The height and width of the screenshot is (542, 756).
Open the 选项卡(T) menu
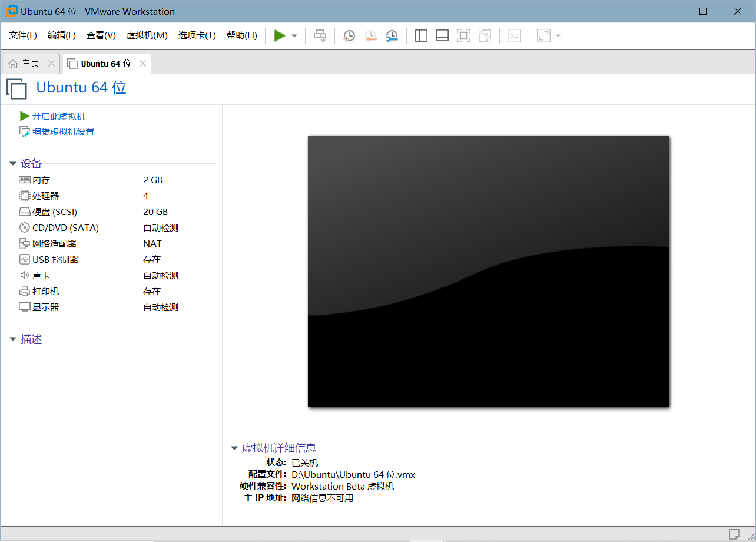click(197, 35)
